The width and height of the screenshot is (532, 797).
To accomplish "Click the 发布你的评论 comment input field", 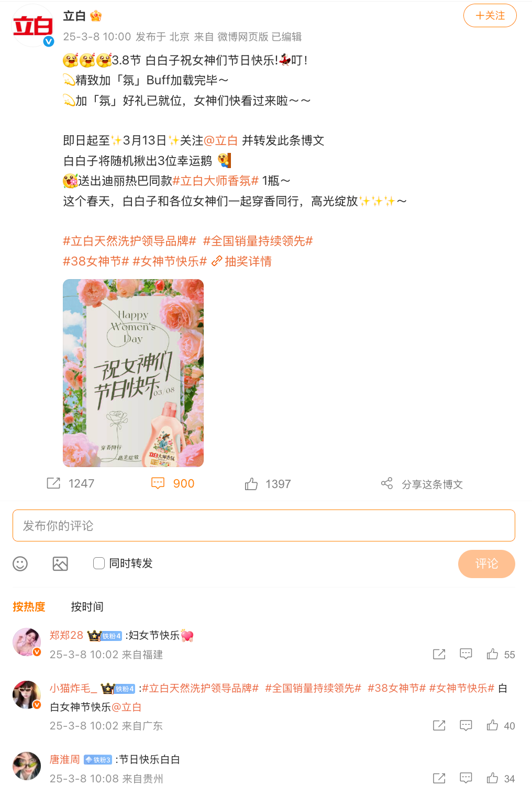I will click(x=264, y=525).
